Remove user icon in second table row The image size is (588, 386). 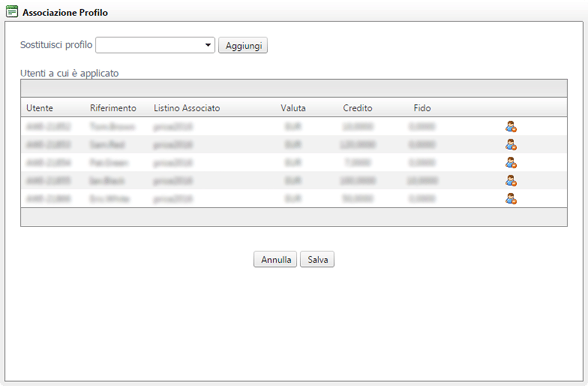click(511, 145)
